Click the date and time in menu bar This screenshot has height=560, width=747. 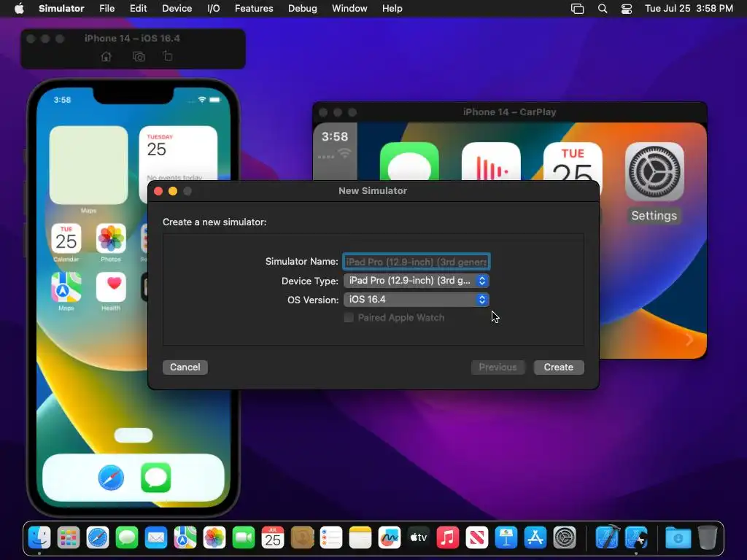689,9
